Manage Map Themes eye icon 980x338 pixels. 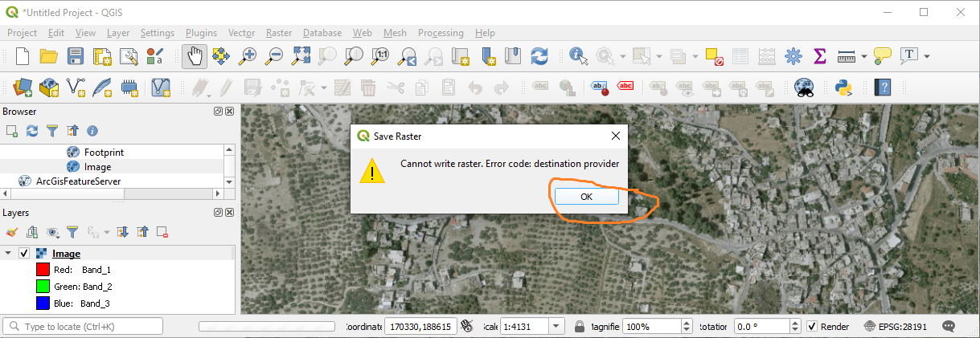point(53,232)
